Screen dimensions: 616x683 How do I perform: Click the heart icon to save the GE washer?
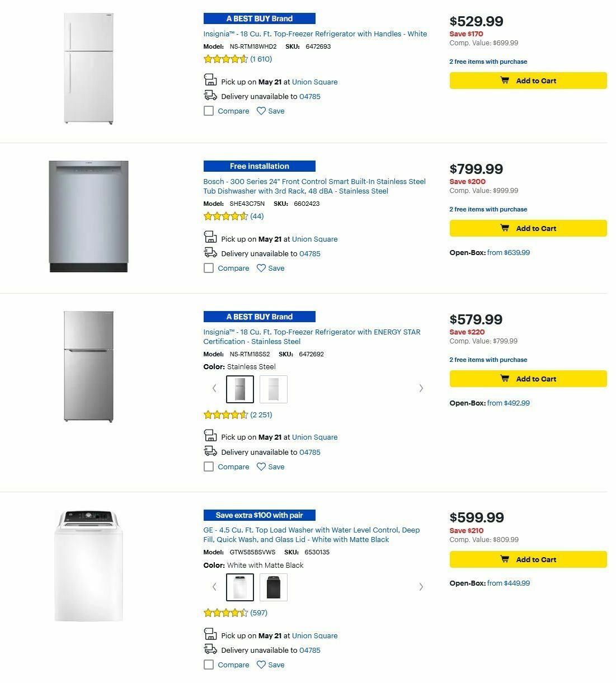coord(261,665)
